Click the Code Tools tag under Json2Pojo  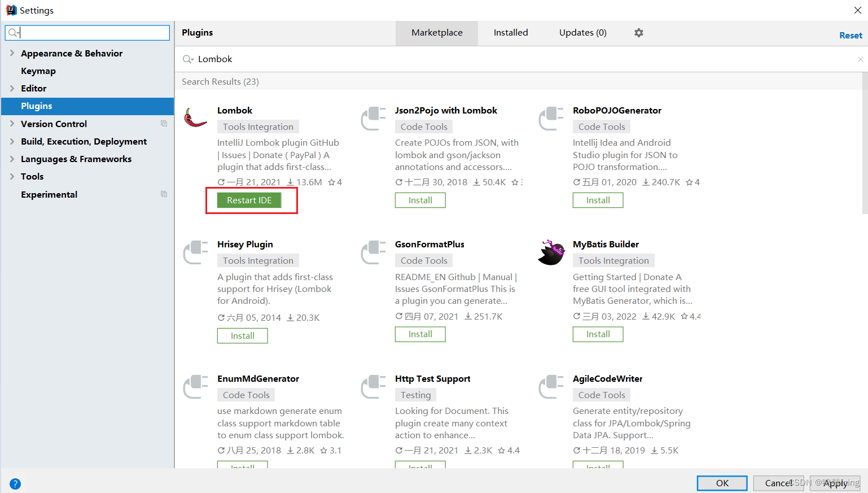[424, 127]
